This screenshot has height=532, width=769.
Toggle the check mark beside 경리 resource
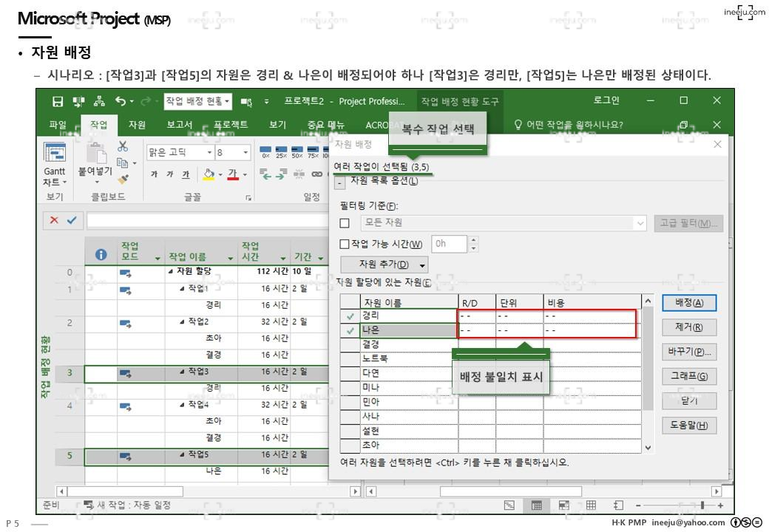pos(350,316)
